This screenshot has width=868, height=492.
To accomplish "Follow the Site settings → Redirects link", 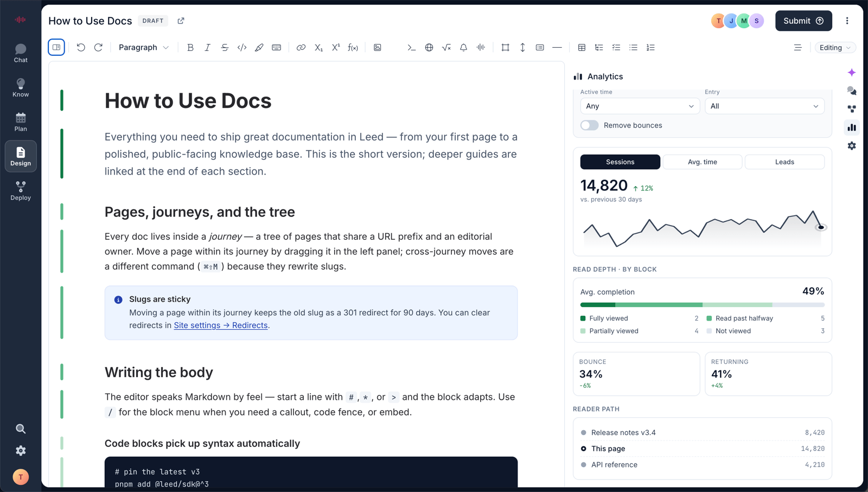I will (221, 325).
